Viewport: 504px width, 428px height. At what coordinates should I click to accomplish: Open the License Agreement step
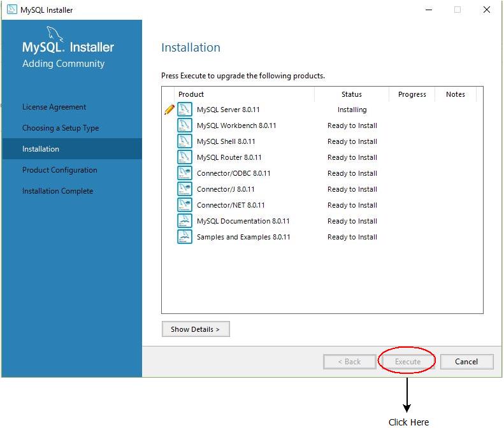coord(54,107)
